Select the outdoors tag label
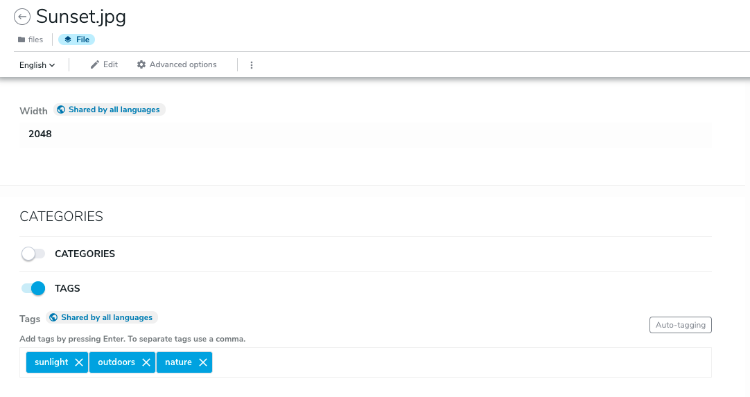Image resolution: width=750 pixels, height=397 pixels. pos(116,362)
